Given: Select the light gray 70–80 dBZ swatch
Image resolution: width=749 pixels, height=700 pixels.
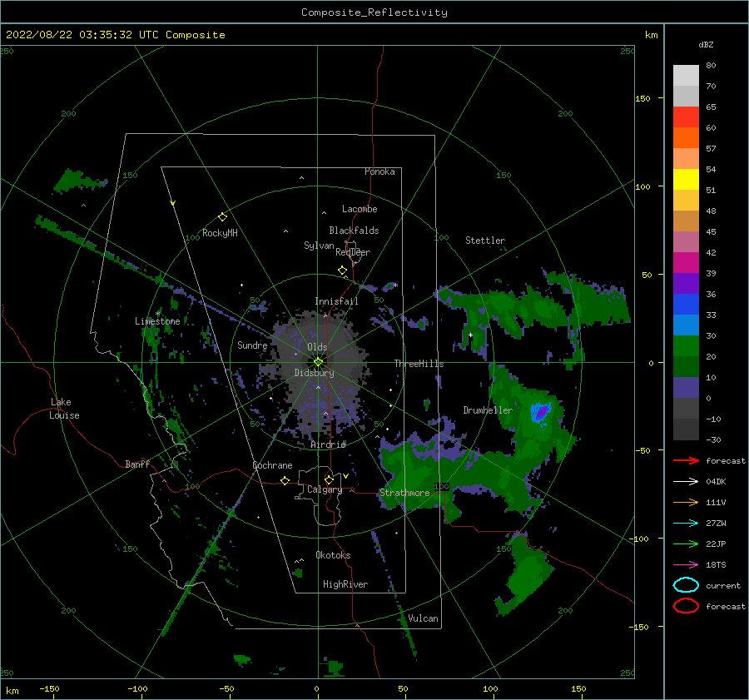Looking at the screenshot, I should (x=686, y=76).
